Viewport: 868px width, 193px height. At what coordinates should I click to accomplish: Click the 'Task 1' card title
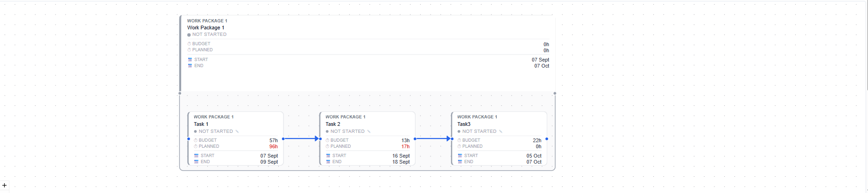(x=201, y=124)
